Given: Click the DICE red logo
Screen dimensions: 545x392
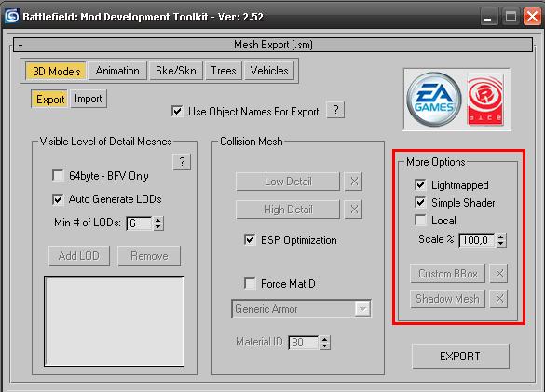Looking at the screenshot, I should pyautogui.click(x=485, y=100).
